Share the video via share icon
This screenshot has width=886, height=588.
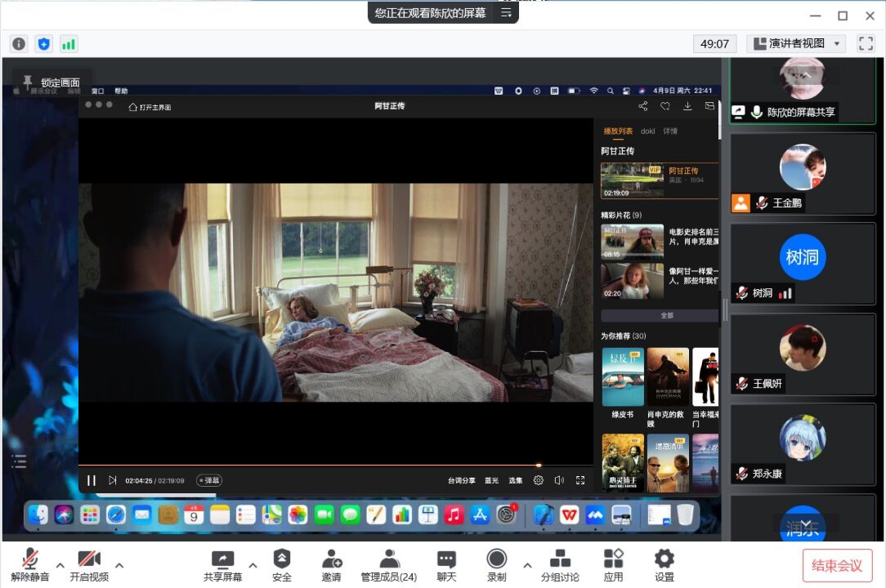pyautogui.click(x=643, y=105)
